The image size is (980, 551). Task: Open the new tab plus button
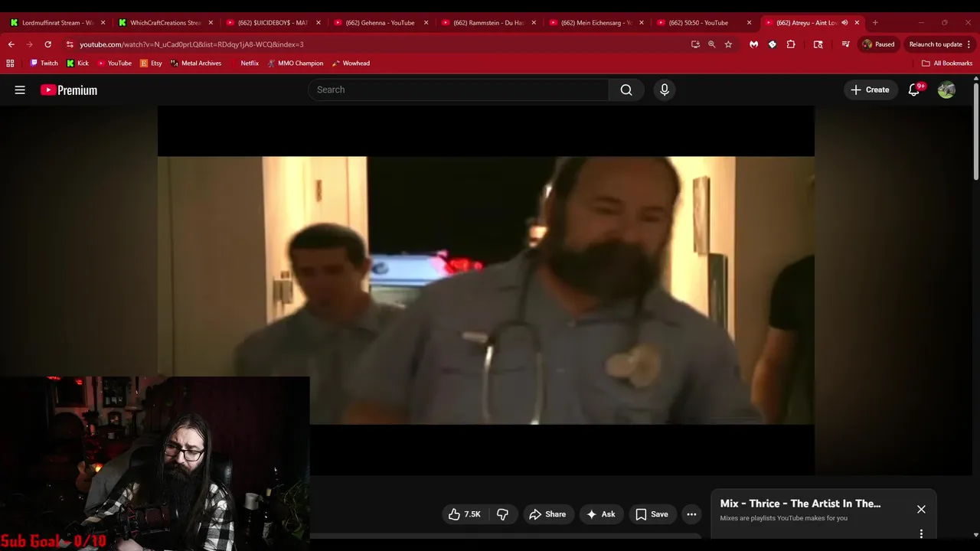875,23
